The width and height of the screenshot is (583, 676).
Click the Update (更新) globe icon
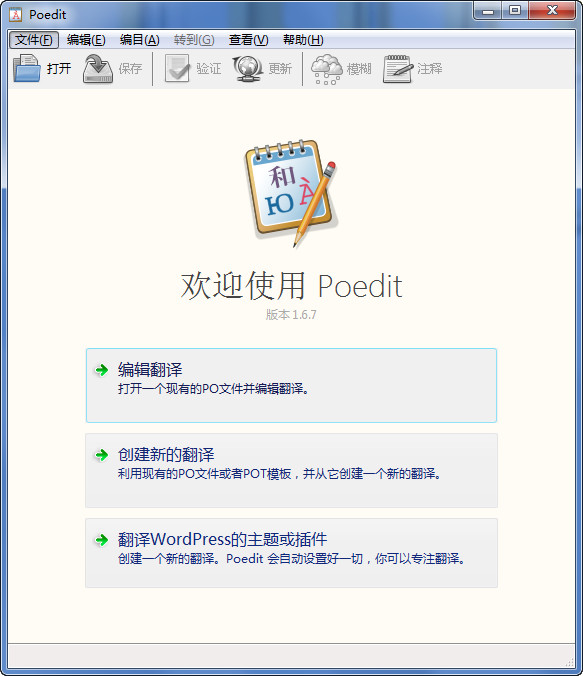click(248, 69)
